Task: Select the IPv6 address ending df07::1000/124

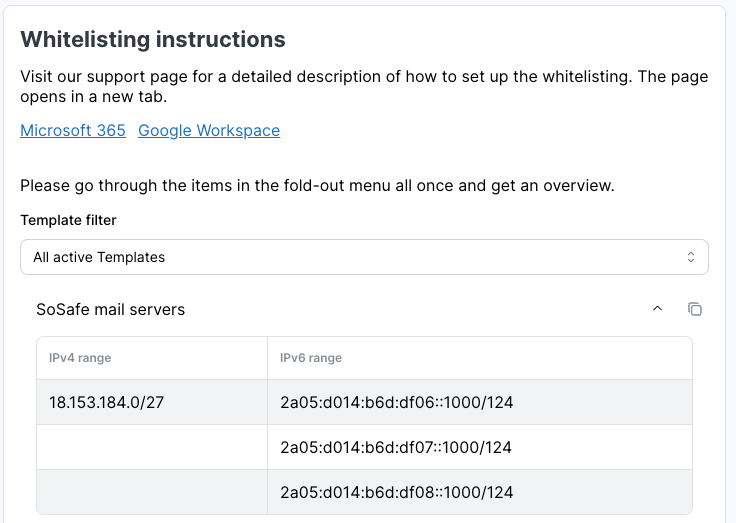Action: 396,447
